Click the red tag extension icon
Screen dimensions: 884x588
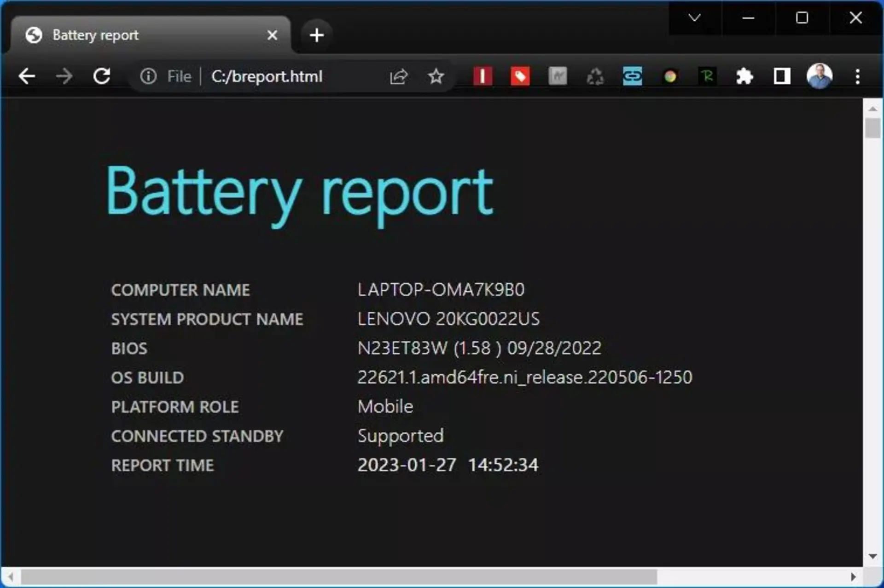point(520,76)
